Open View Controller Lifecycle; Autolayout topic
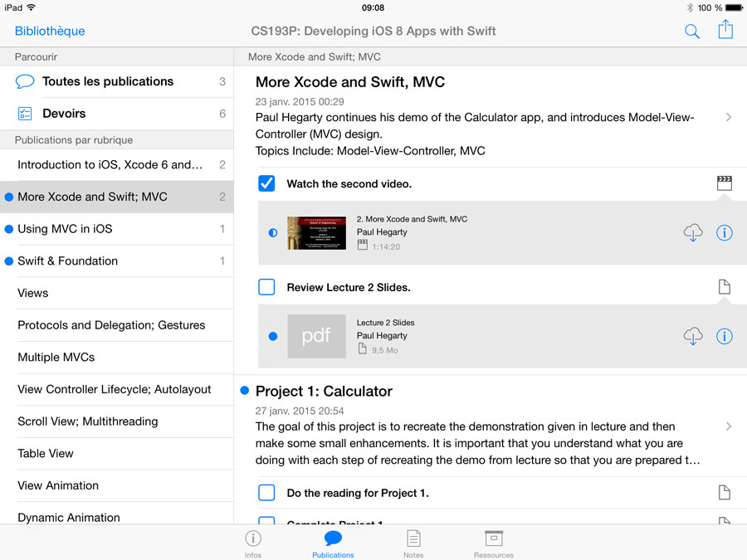 click(x=117, y=389)
